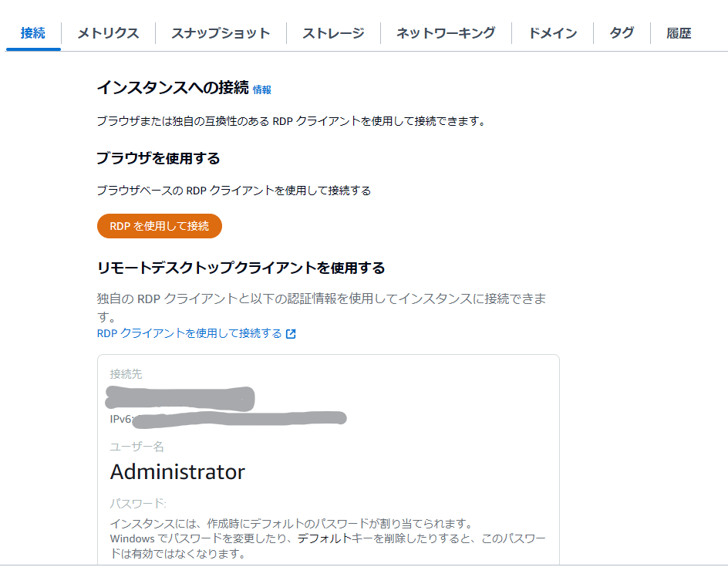Viewport: 728px width, 567px height.
Task: Click the パスワード: label
Action: (138, 504)
